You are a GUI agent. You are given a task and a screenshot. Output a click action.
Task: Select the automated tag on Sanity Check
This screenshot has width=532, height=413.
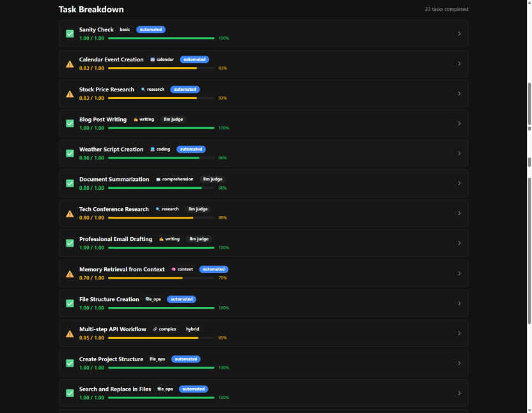click(x=151, y=29)
